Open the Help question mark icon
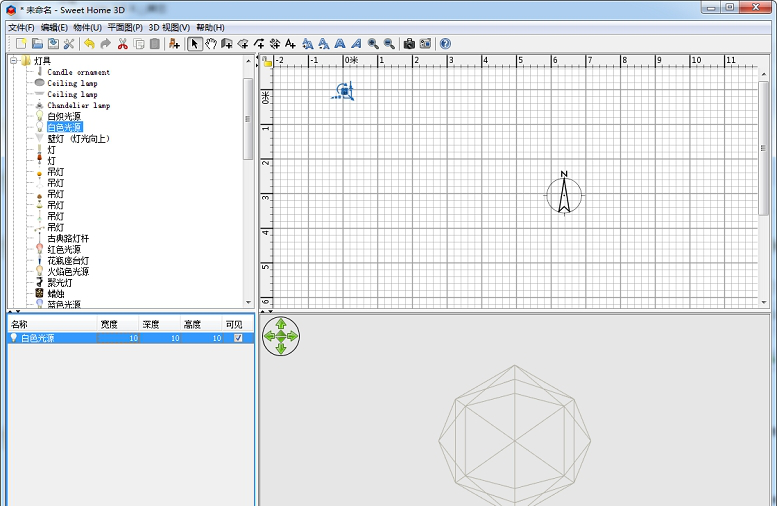The width and height of the screenshot is (777, 526). 445,44
